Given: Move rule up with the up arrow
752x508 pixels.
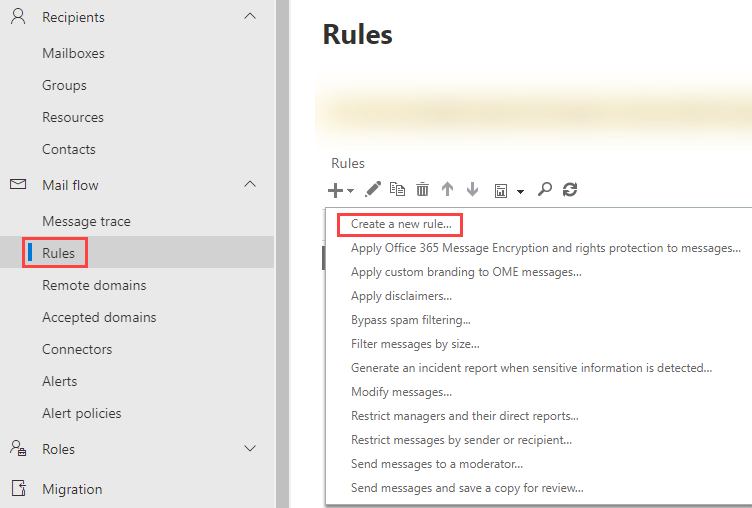Looking at the screenshot, I should (x=447, y=189).
